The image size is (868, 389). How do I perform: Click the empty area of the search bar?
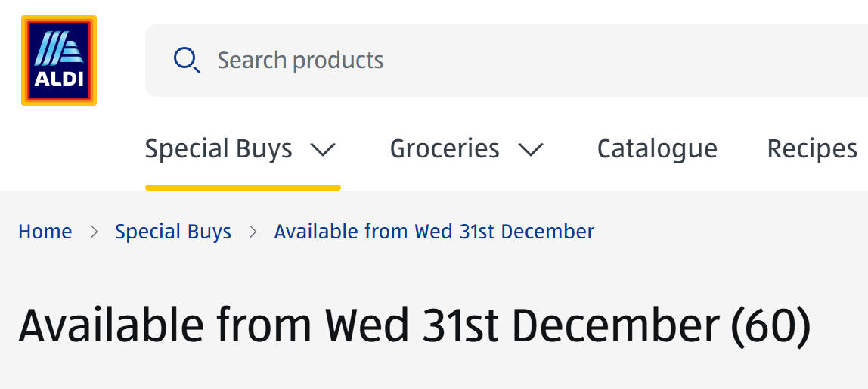click(605, 61)
